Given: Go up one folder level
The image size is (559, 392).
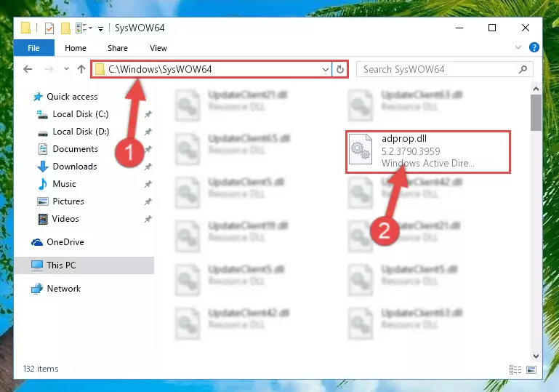Looking at the screenshot, I should (x=81, y=69).
